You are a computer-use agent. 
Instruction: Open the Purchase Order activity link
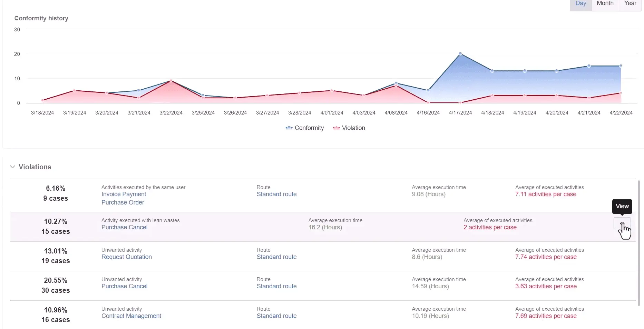[x=123, y=202]
